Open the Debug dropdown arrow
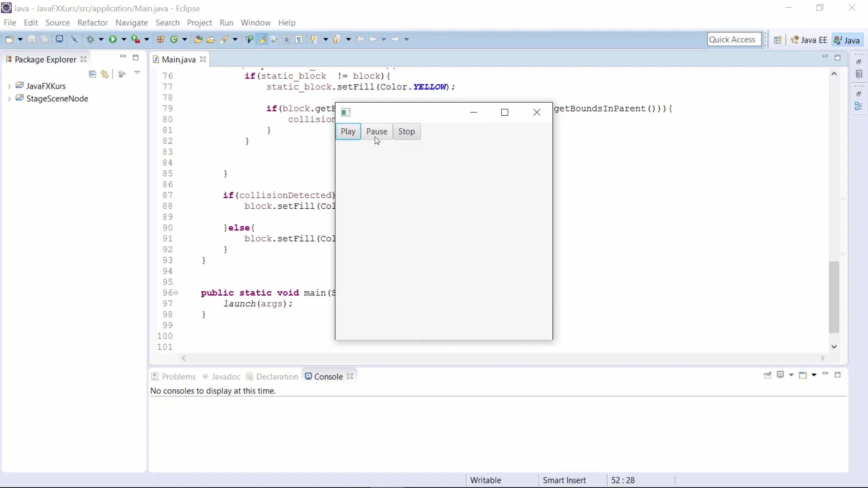Viewport: 868px width, 488px height. [101, 39]
